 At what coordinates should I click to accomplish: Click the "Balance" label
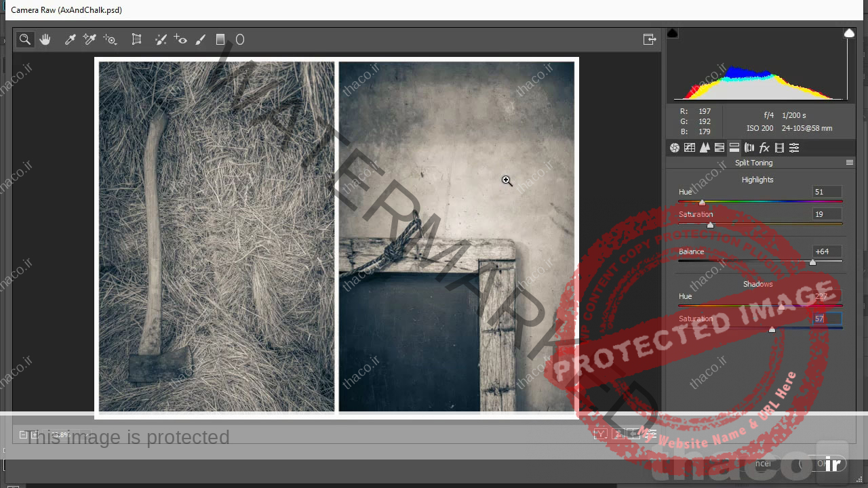tap(691, 251)
